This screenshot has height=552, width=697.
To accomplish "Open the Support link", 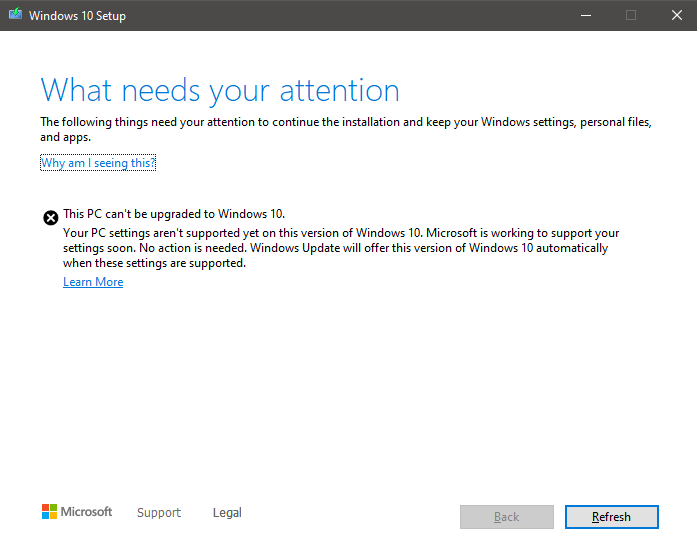I will click(159, 512).
